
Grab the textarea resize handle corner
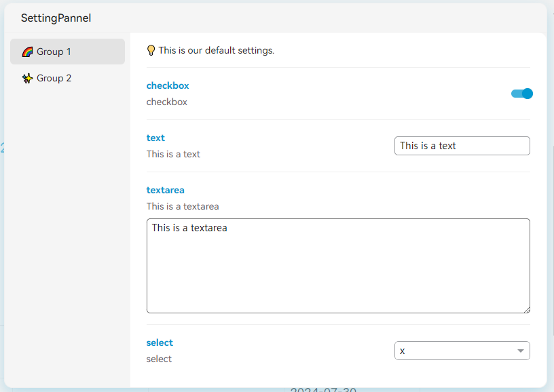[x=526, y=309]
